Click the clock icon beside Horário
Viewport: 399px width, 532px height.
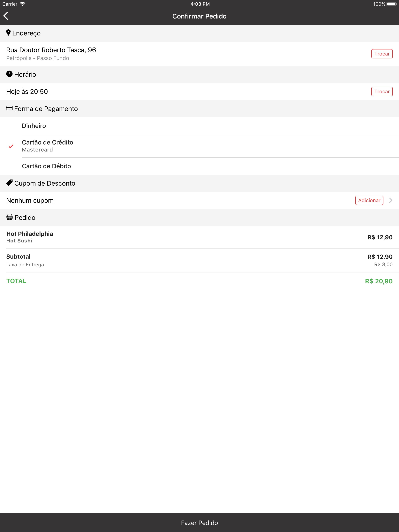click(x=9, y=74)
